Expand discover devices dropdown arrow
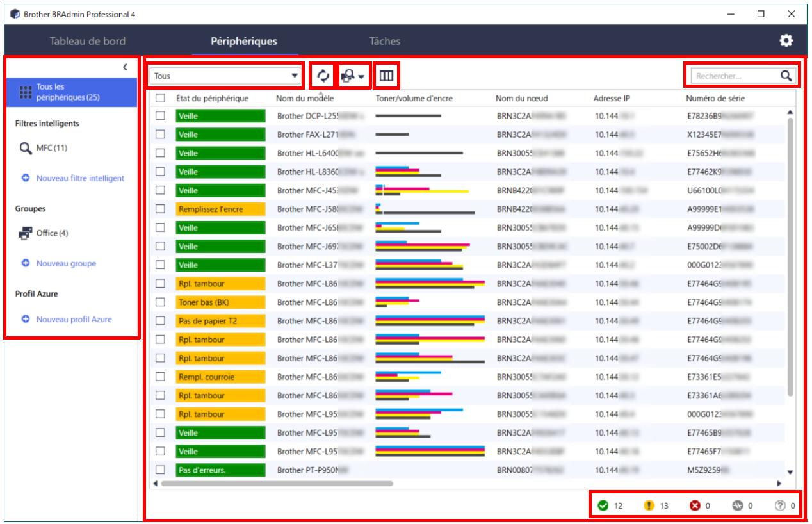This screenshot has height=524, width=812. [362, 77]
